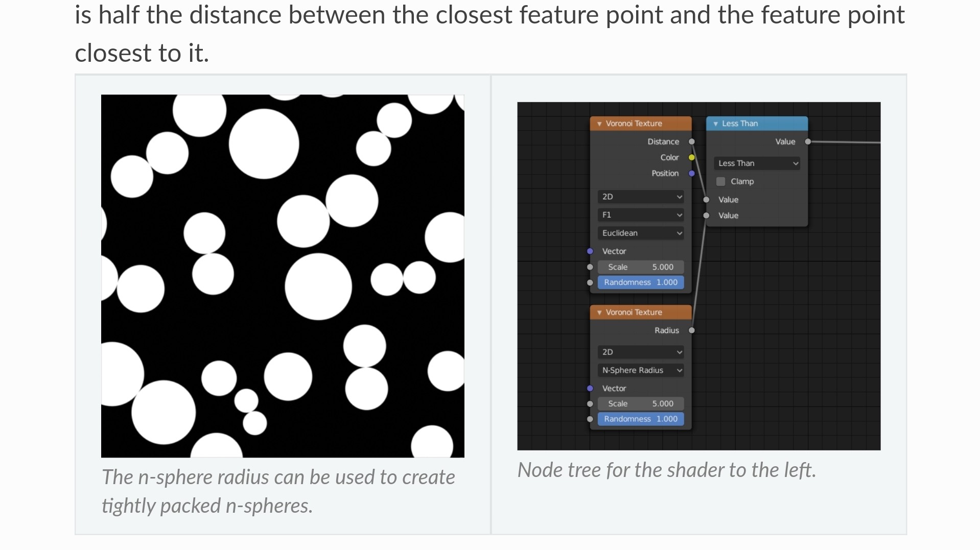
Task: Click the bottom Voronoi Vector input socket
Action: click(x=590, y=389)
